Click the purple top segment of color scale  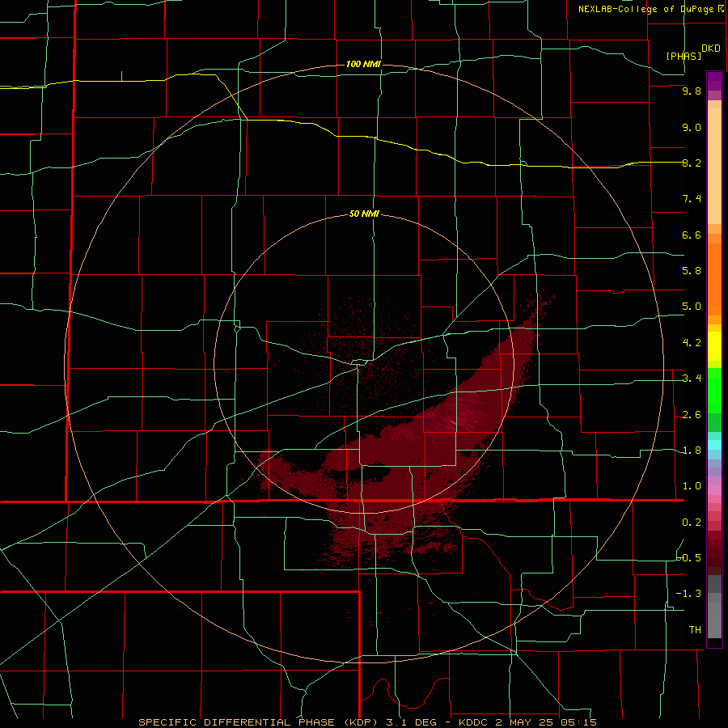(x=714, y=81)
